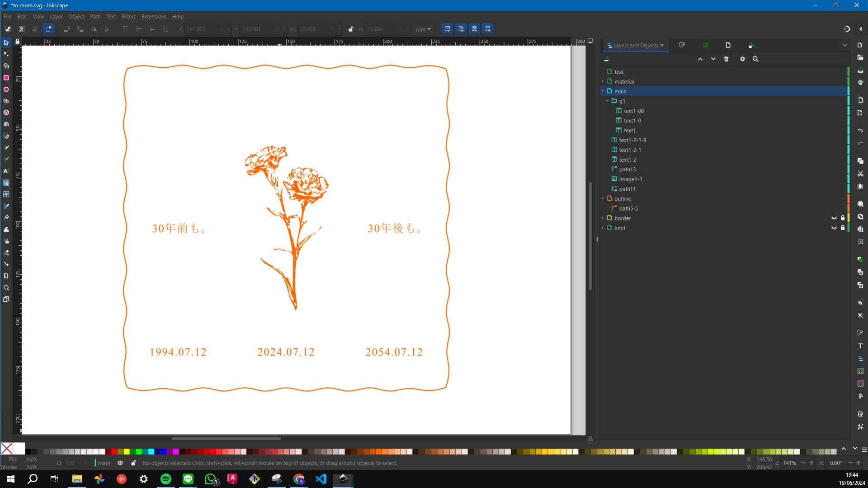Open the Extensions menu

click(154, 16)
